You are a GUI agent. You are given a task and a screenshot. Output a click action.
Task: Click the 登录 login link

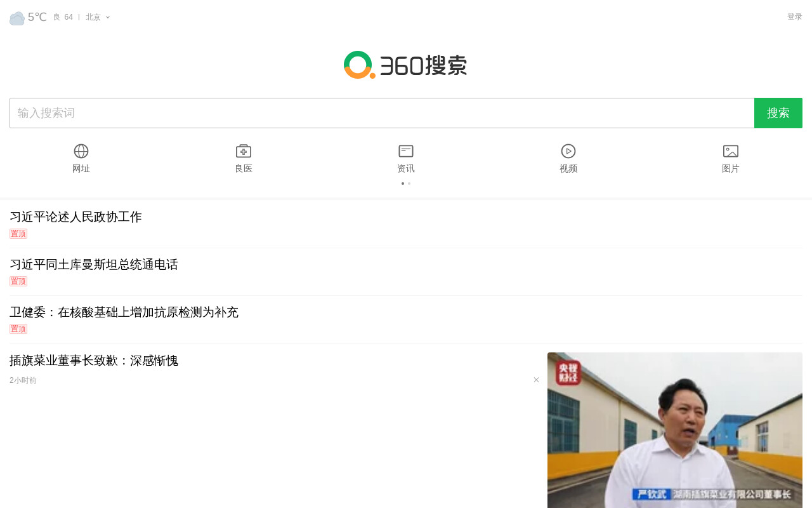tap(794, 17)
